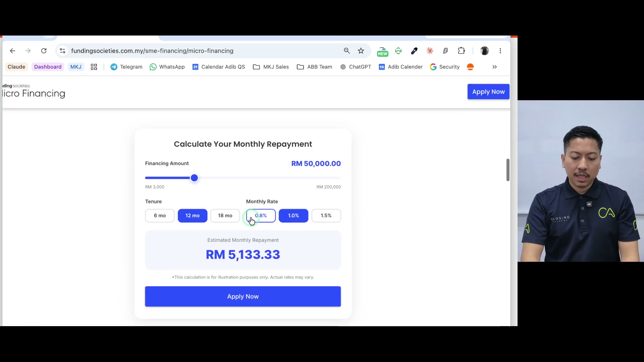Click the orange starburst Claude extension icon
Screen dimensions: 644x362
tap(430, 51)
